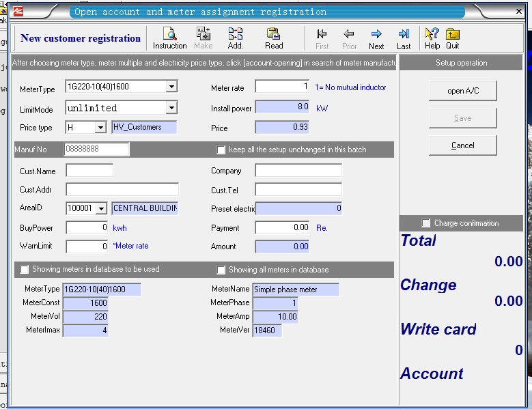
Task: Click the Meter rate input field
Action: (x=282, y=87)
